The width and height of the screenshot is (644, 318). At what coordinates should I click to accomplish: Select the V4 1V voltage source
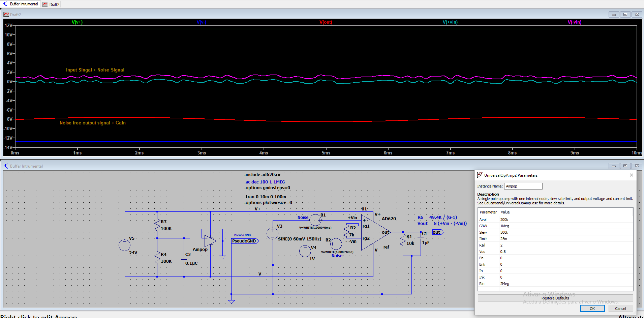click(x=305, y=251)
